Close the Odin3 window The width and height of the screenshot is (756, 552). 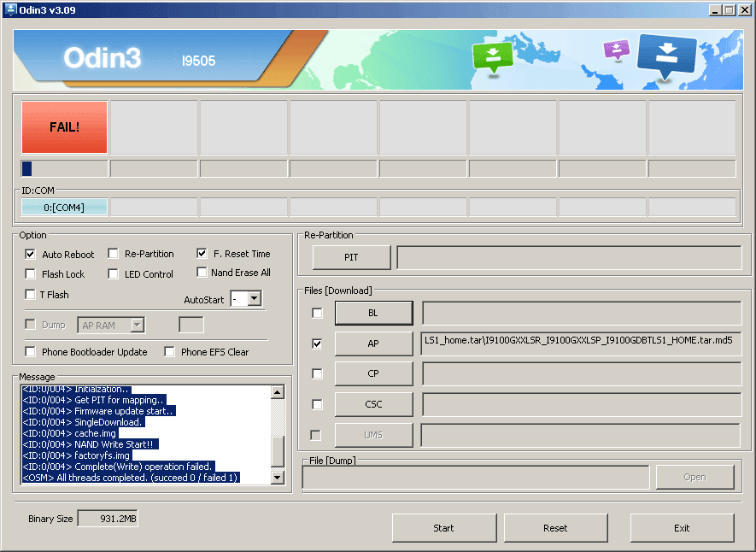[744, 10]
